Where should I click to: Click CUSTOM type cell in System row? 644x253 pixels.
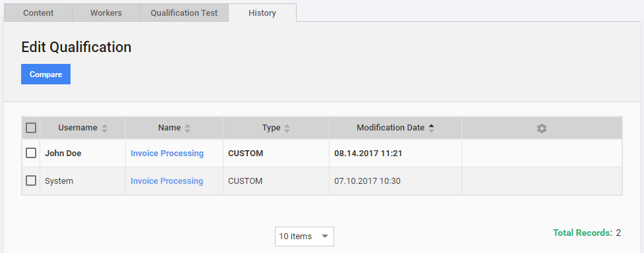coord(276,181)
